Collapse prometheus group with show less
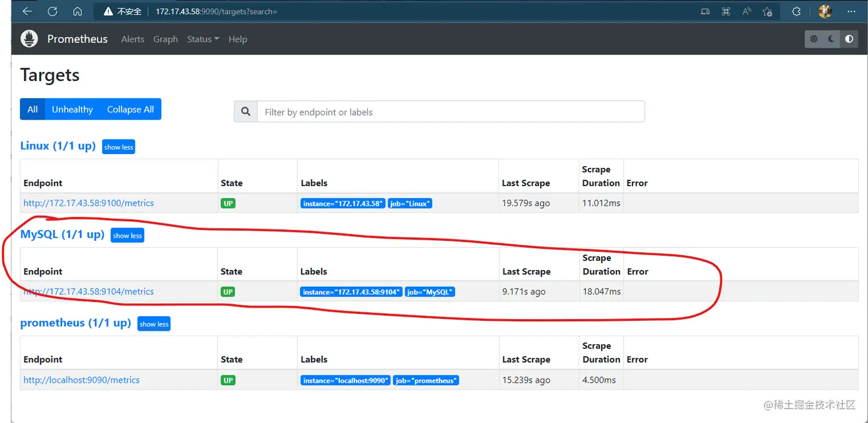Viewport: 868px width, 423px height. tap(154, 324)
